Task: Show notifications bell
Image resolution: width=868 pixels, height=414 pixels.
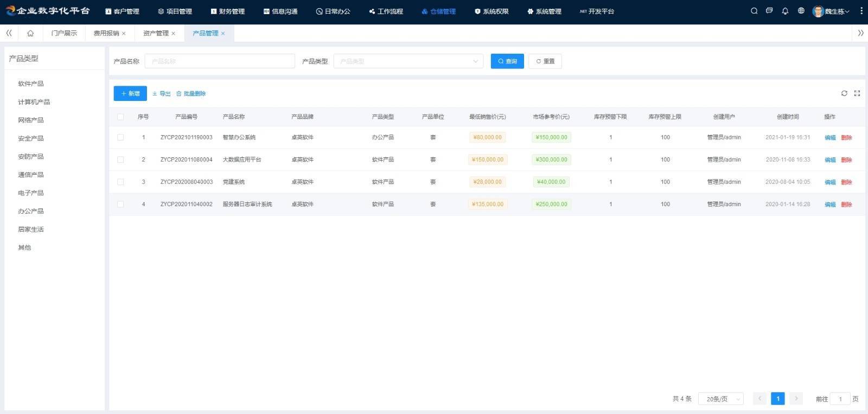Action: pyautogui.click(x=785, y=11)
